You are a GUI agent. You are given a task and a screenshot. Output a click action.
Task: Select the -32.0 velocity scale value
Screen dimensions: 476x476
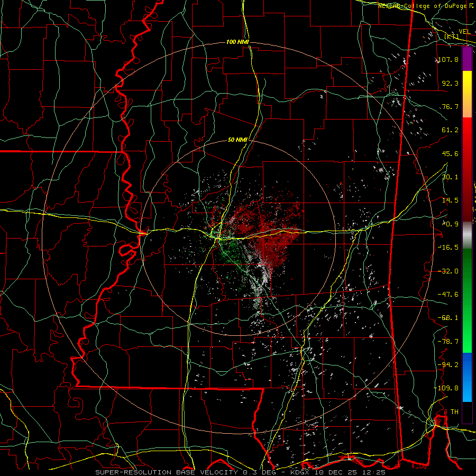pos(448,271)
